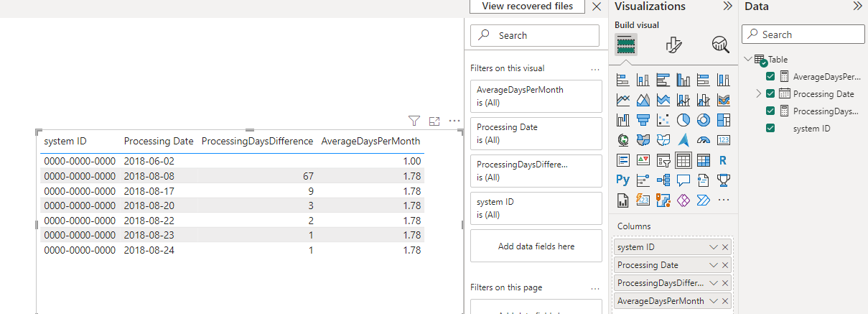Collapse the Visualizations pane
The height and width of the screenshot is (314, 868).
click(727, 6)
